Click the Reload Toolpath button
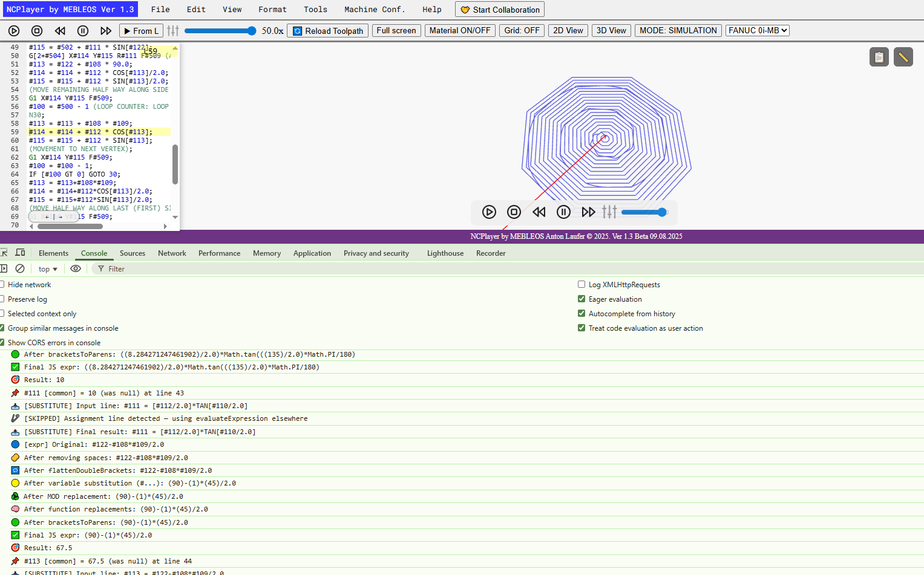 [328, 31]
